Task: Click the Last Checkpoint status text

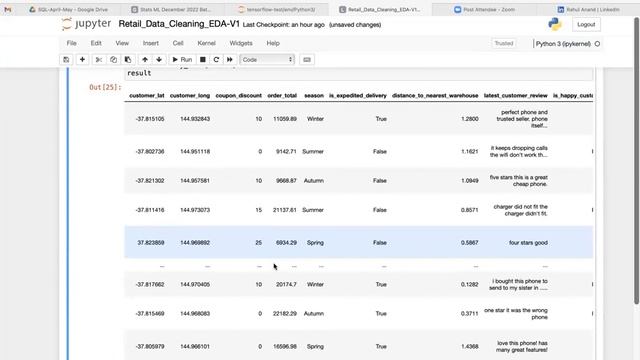Action: (x=284, y=25)
